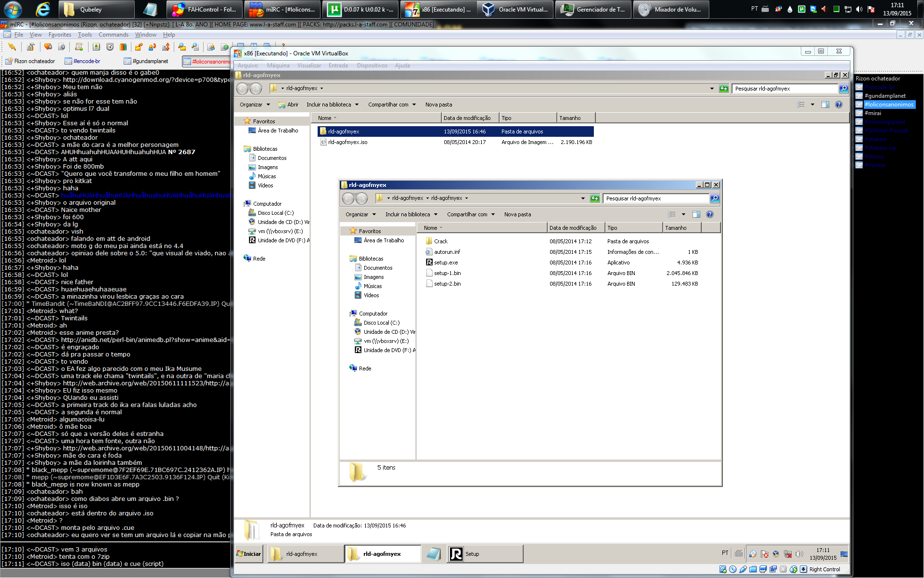The height and width of the screenshot is (578, 924).
Task: Select the #mirai channel in the mIRC treebar
Action: click(x=873, y=113)
